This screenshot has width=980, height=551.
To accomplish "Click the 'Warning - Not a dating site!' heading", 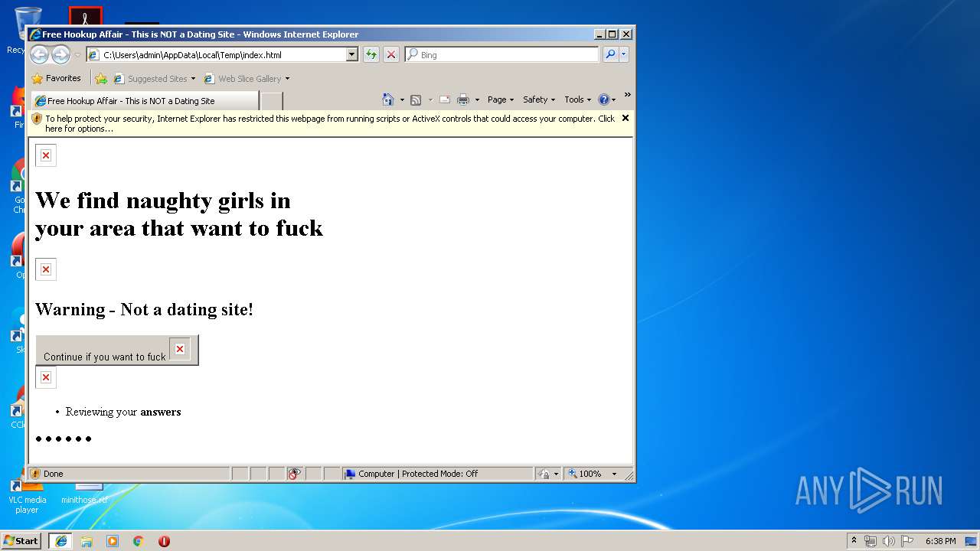I will (144, 309).
